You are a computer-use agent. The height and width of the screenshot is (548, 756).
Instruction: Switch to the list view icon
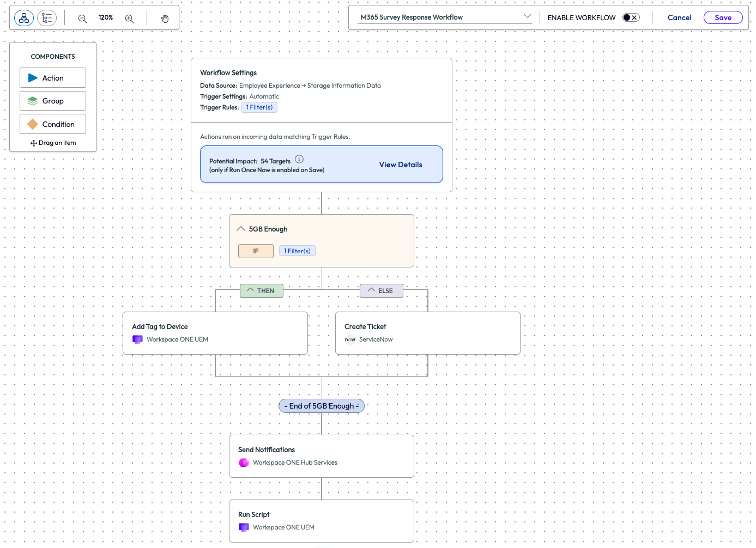tap(47, 17)
